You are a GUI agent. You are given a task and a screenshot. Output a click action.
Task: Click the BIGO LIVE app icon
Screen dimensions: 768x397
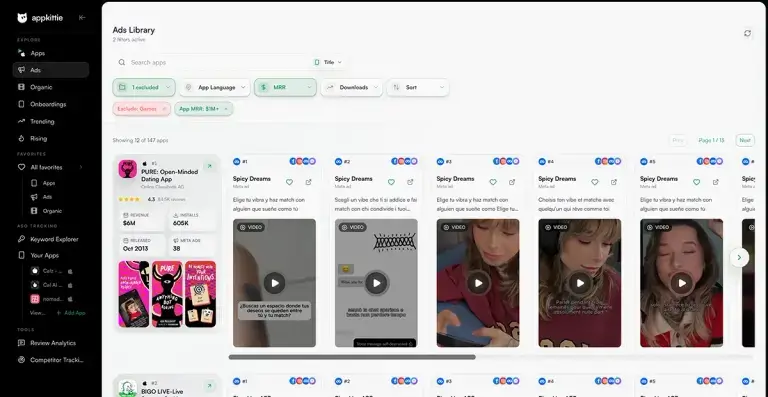pyautogui.click(x=127, y=388)
